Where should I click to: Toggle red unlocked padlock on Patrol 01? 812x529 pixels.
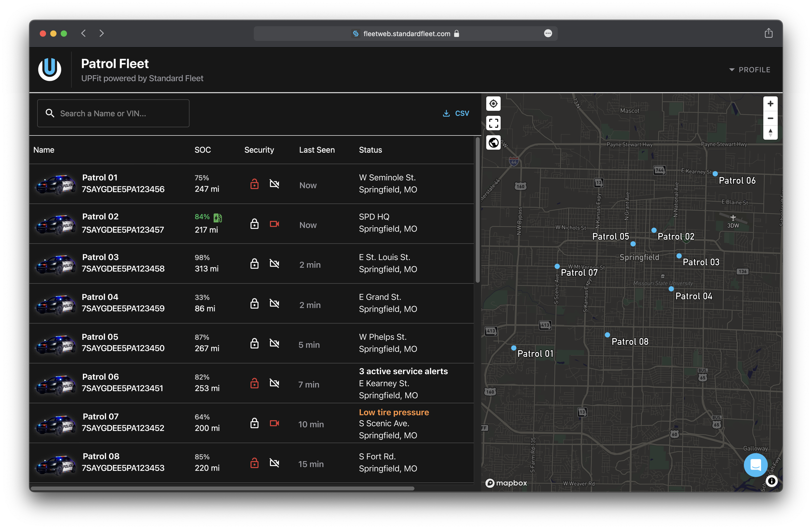point(254,184)
